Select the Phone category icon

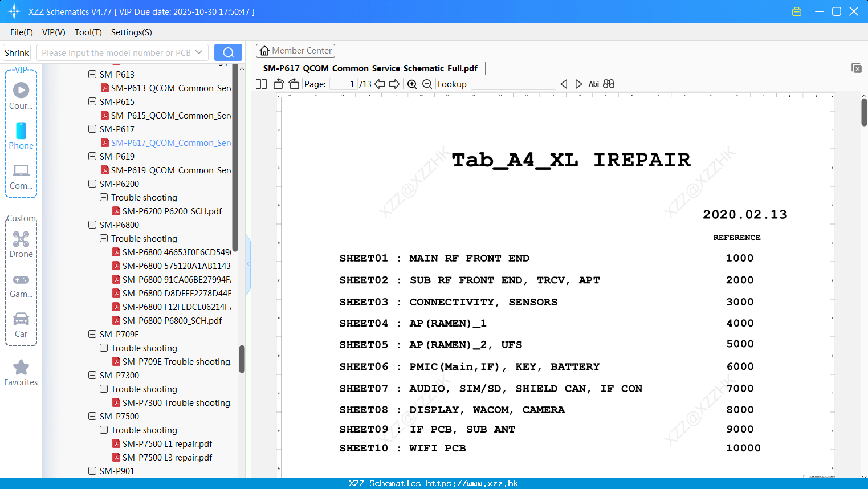tap(21, 136)
